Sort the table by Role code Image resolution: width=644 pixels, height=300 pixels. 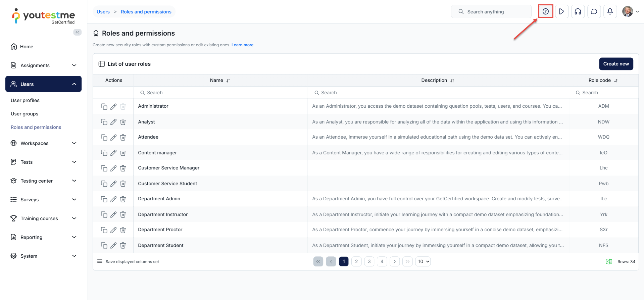616,81
